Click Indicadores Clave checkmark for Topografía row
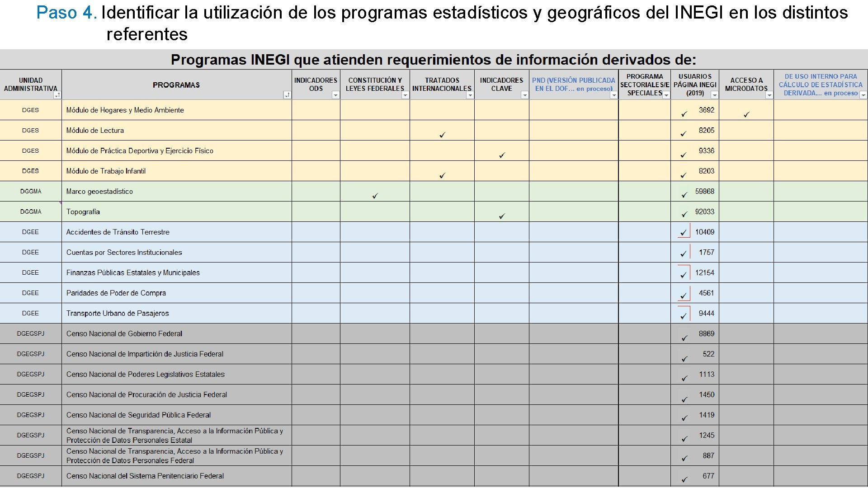This screenshot has height=488, width=868. point(502,216)
